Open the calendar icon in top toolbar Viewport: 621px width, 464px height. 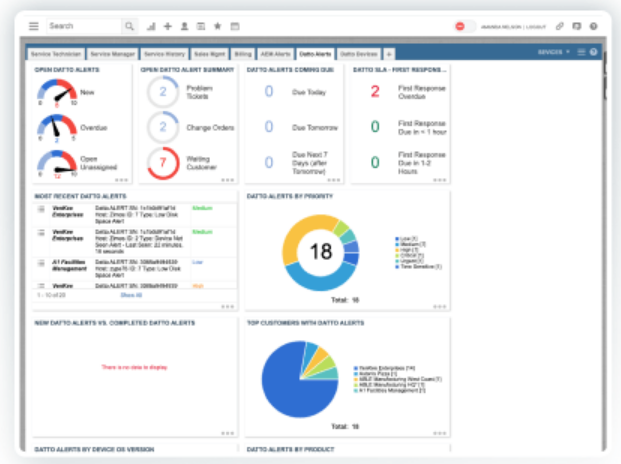[x=235, y=27]
